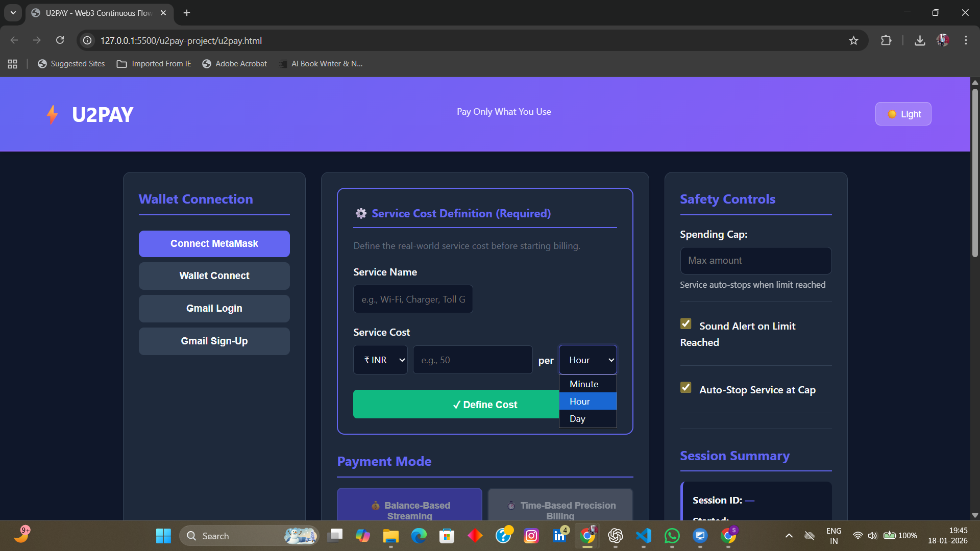Reload the page with the refresh icon

click(60, 40)
